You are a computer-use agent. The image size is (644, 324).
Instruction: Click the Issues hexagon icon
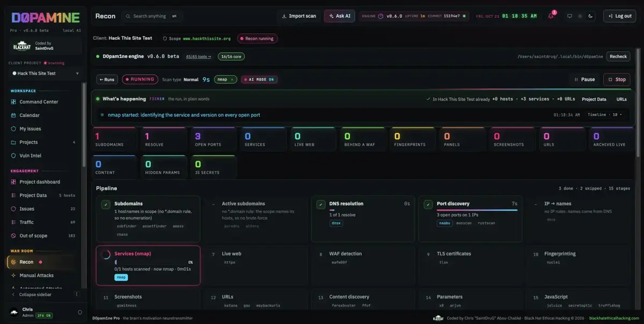[14, 208]
